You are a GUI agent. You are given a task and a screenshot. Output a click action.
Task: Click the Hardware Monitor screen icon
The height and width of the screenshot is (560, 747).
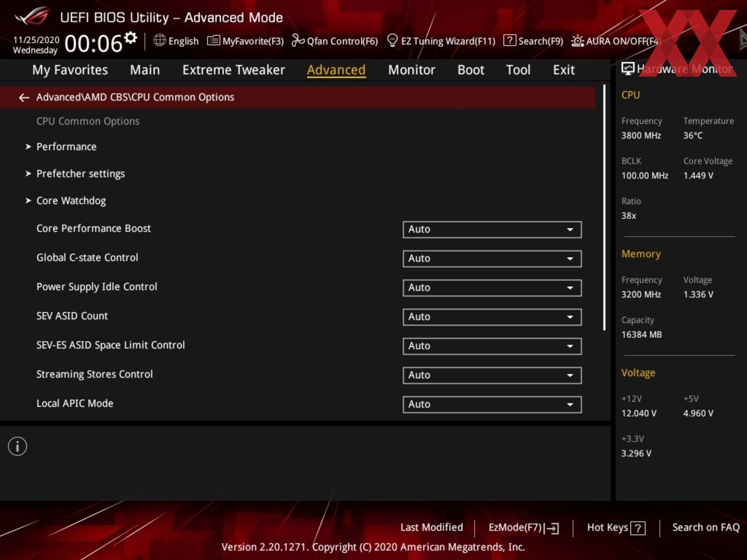(628, 69)
